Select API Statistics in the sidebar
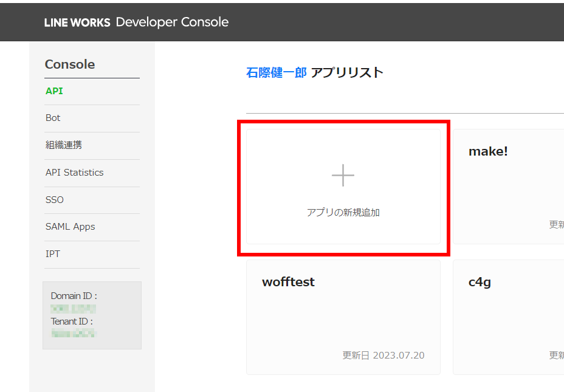The image size is (564, 392). [x=74, y=172]
